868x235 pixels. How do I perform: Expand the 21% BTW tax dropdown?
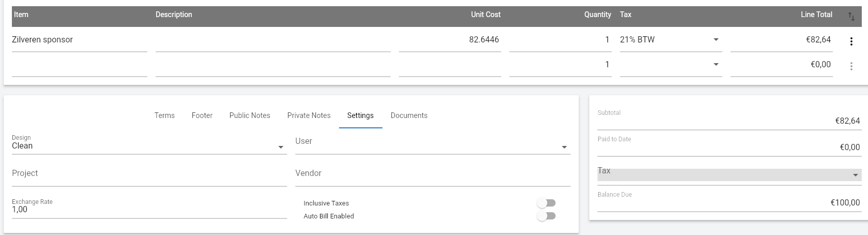671,40
